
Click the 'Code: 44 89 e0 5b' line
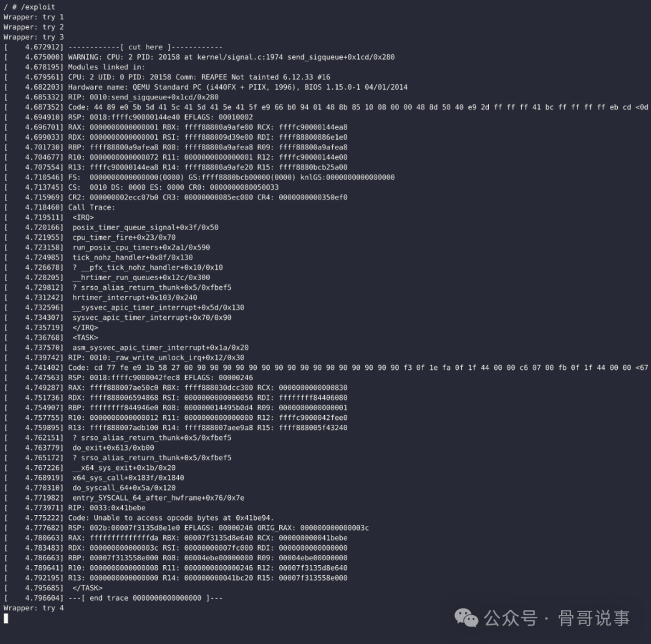[x=326, y=107]
